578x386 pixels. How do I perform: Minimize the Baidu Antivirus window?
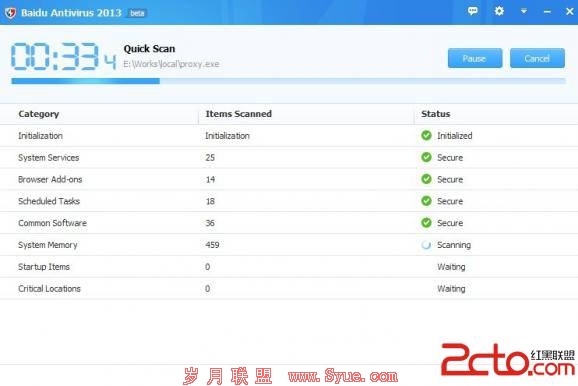click(x=547, y=12)
